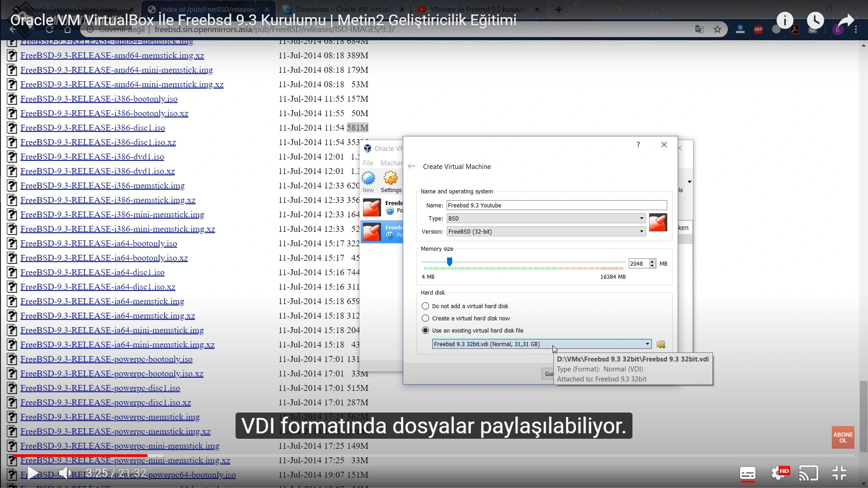Click the file icon beside powerpc-disc1.iso

(x=12, y=388)
